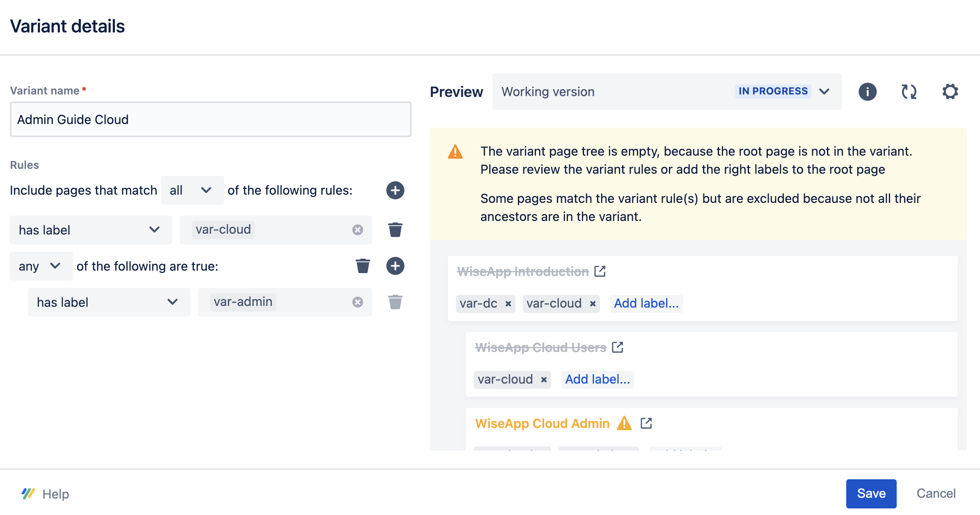Open WiseApp Introduction page in new window
The width and height of the screenshot is (980, 515).
(600, 271)
